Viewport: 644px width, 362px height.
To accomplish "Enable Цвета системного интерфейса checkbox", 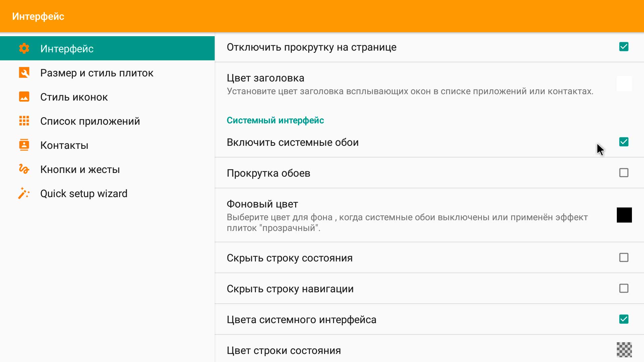I will click(x=624, y=319).
